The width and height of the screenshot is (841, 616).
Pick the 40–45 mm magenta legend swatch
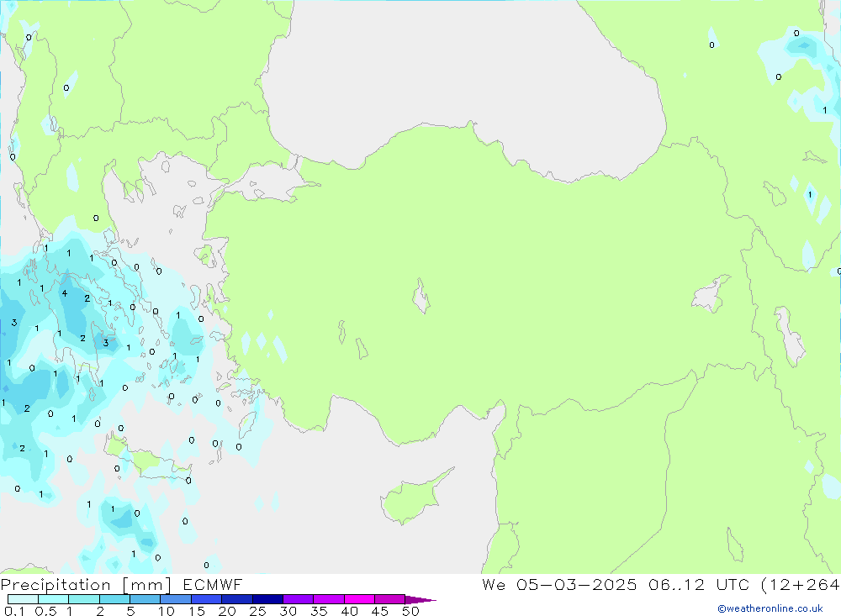359,599
